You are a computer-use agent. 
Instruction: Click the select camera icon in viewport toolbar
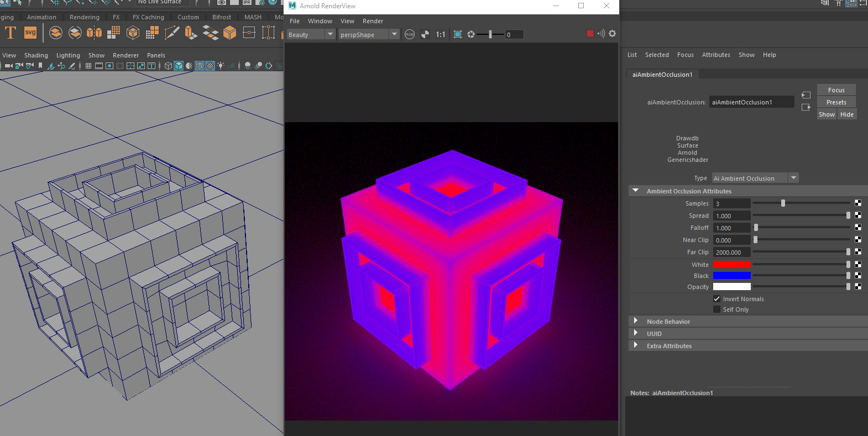click(8, 66)
